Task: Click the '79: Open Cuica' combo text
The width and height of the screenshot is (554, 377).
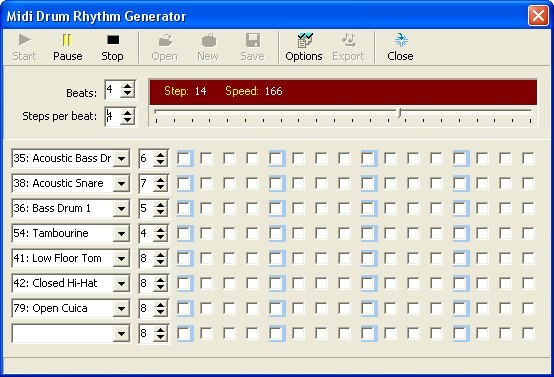Action: point(51,308)
